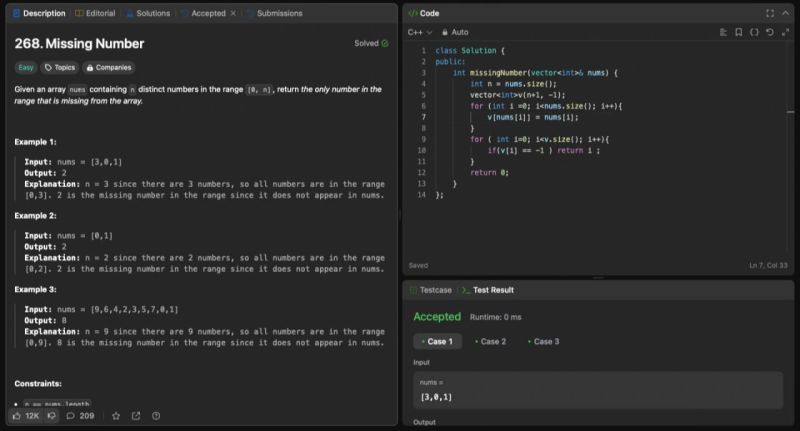The height and width of the screenshot is (431, 800).
Task: Close the Accepted tab
Action: click(x=233, y=13)
